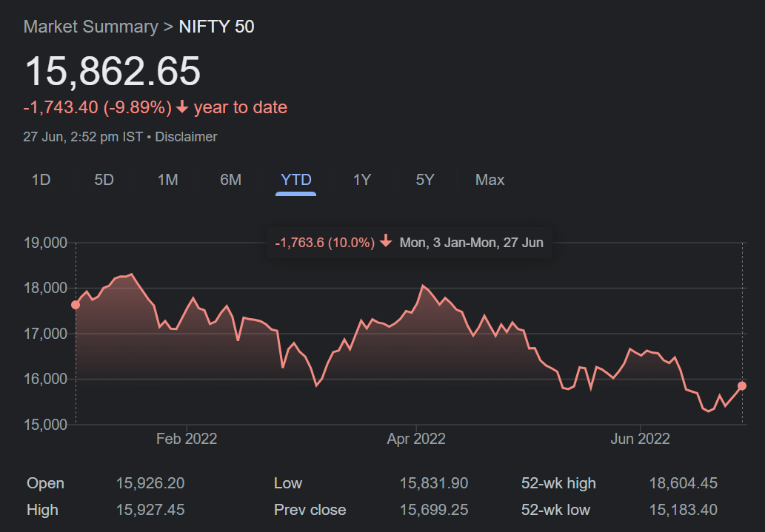
Task: Click the 52-wk high value 18,604.45
Action: (683, 483)
